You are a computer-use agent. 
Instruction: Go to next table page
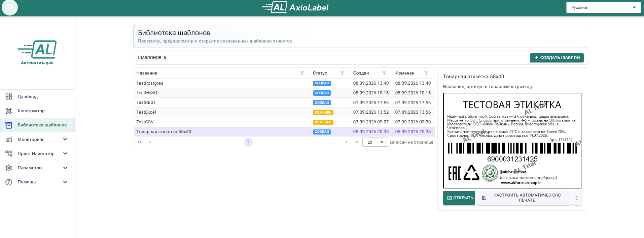click(346, 142)
